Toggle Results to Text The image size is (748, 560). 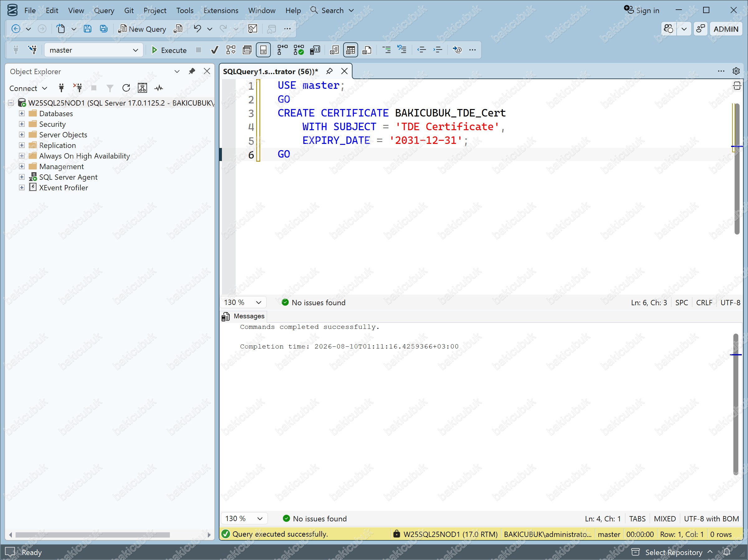[x=334, y=50]
